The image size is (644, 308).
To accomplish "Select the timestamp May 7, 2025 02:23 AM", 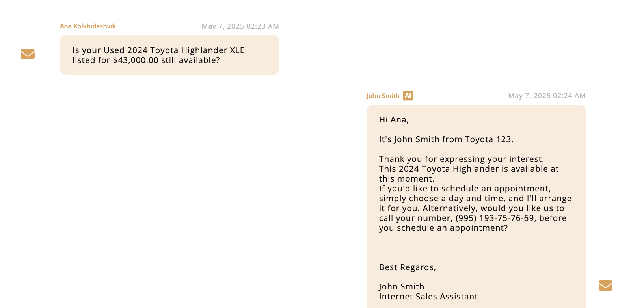I will (240, 26).
